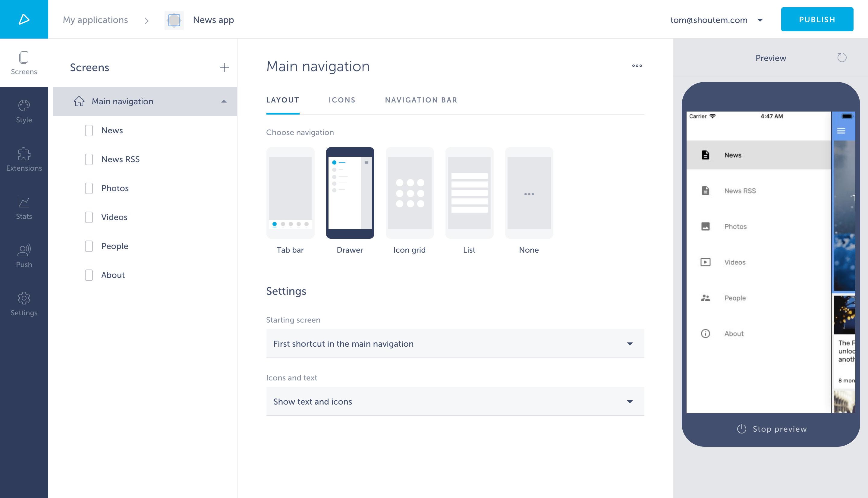
Task: Change the Icons and text setting
Action: (455, 401)
